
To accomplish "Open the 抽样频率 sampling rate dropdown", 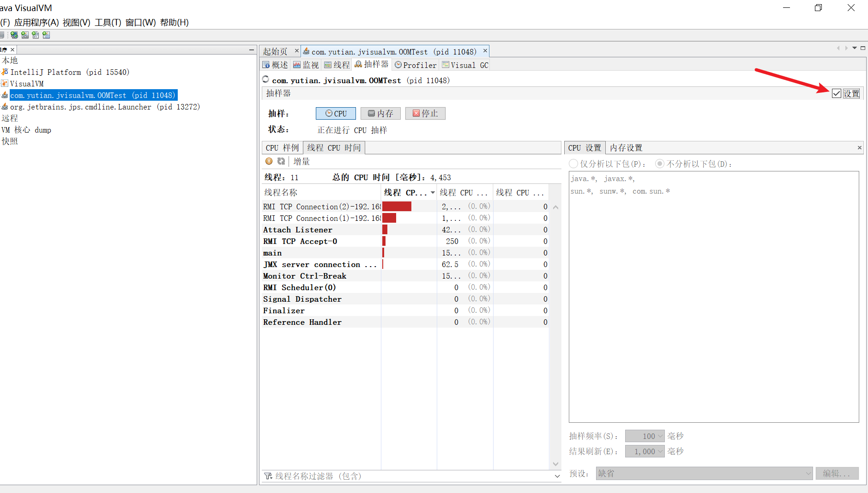I will (x=660, y=436).
